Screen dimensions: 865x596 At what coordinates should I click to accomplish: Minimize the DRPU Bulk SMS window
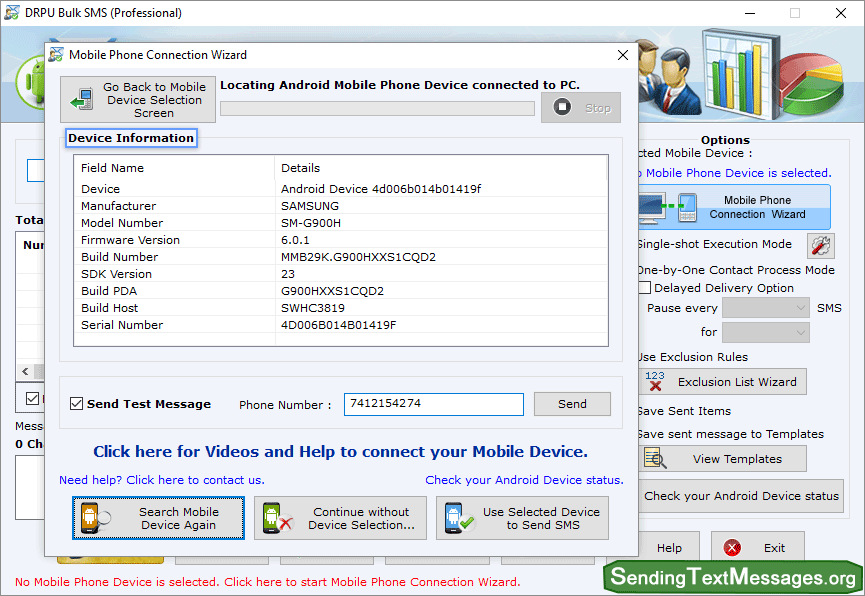tap(750, 13)
